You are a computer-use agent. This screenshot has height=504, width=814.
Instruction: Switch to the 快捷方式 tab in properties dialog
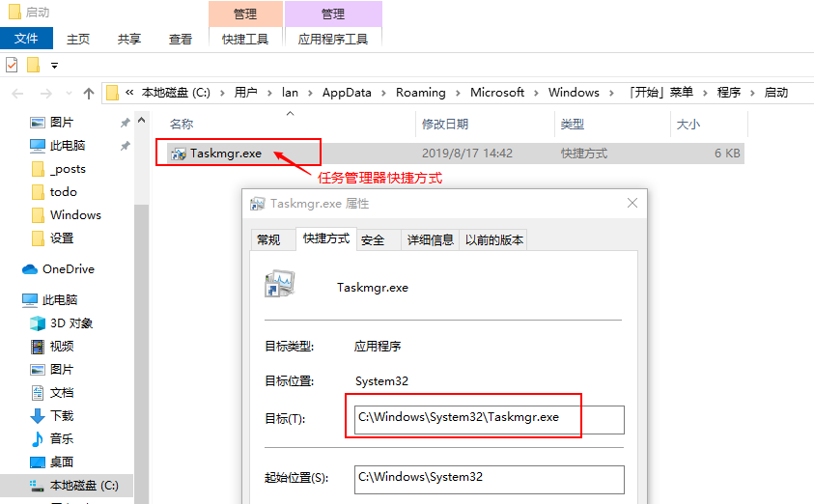point(326,238)
